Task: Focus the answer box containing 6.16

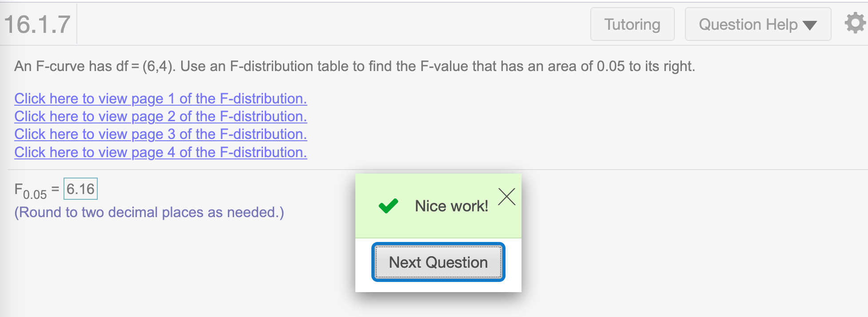Action: tap(80, 189)
